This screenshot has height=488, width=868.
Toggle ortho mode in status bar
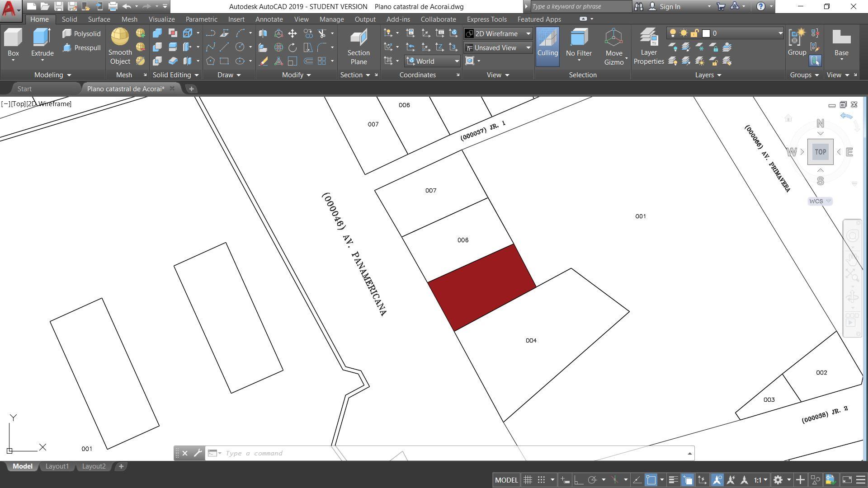tap(578, 480)
